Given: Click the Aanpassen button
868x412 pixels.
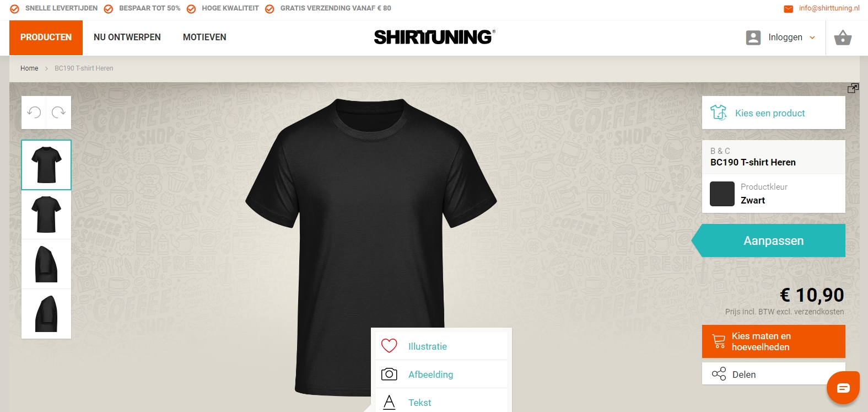Looking at the screenshot, I should pos(769,240).
